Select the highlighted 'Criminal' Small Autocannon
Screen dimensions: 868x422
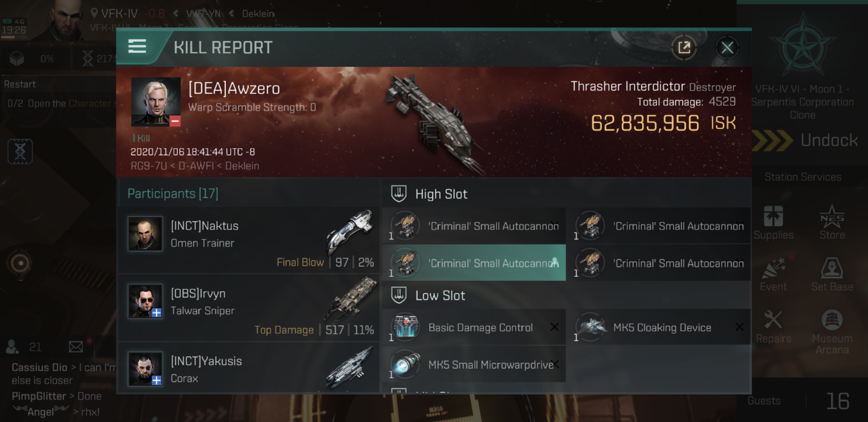click(x=474, y=263)
